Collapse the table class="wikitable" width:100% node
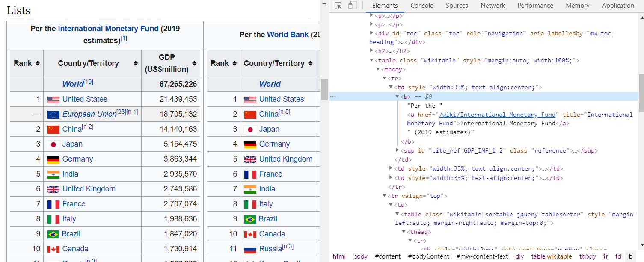The image size is (644, 262). (x=371, y=60)
